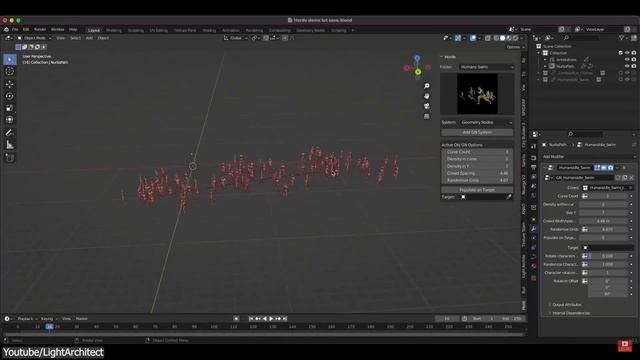The image size is (640, 360).
Task: Toggle modifier show in render button
Action: [611, 168]
